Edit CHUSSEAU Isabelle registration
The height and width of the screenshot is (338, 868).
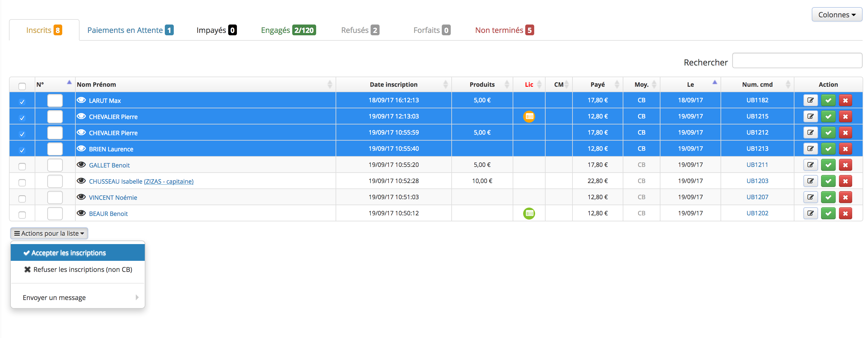(x=810, y=181)
